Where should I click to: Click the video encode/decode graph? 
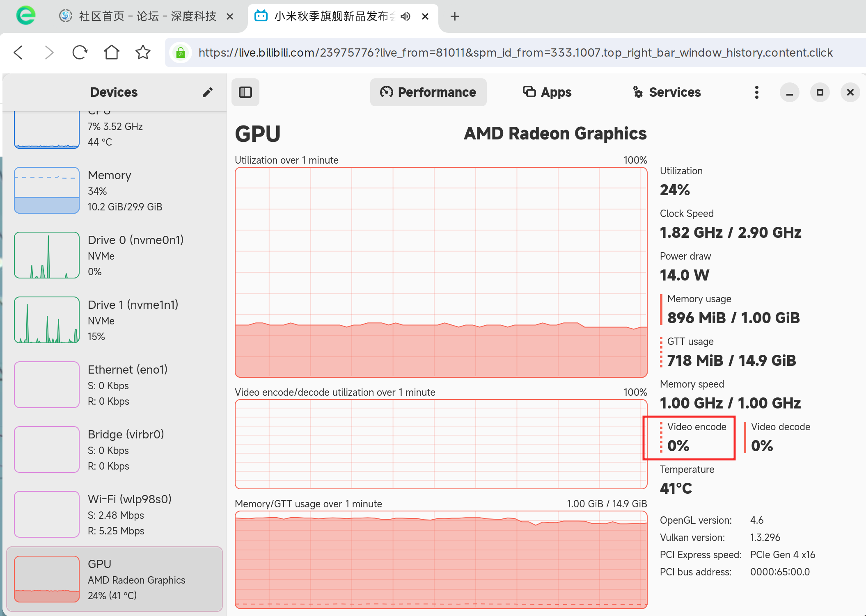(441, 444)
